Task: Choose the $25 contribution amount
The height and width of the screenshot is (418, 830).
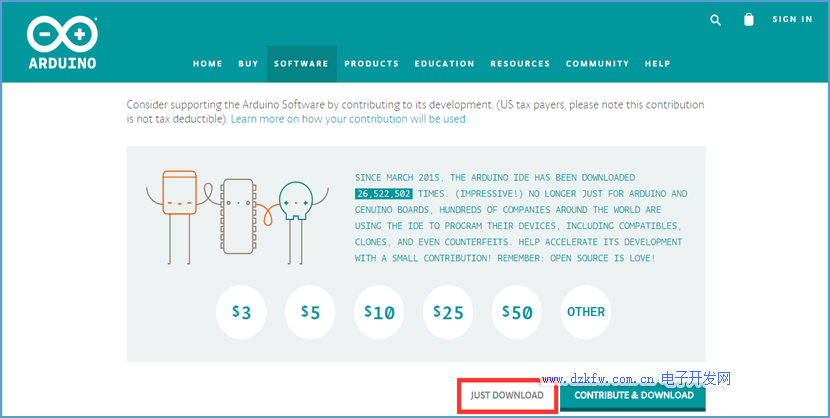Action: (448, 312)
